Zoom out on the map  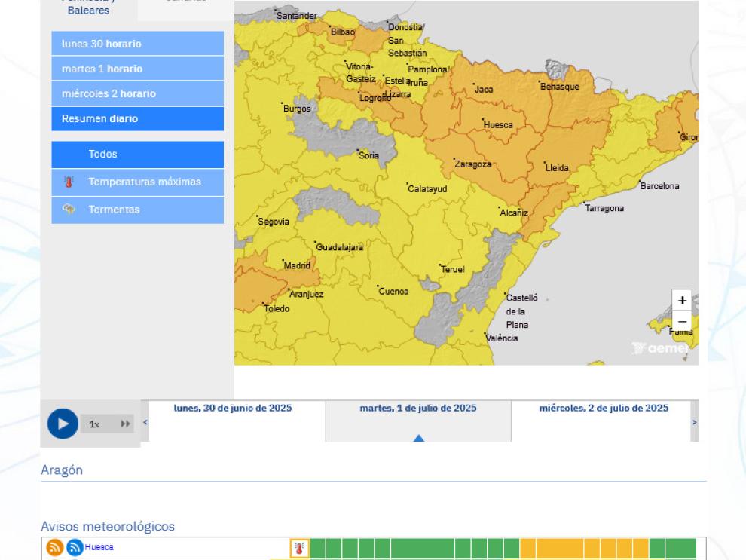coord(682,321)
